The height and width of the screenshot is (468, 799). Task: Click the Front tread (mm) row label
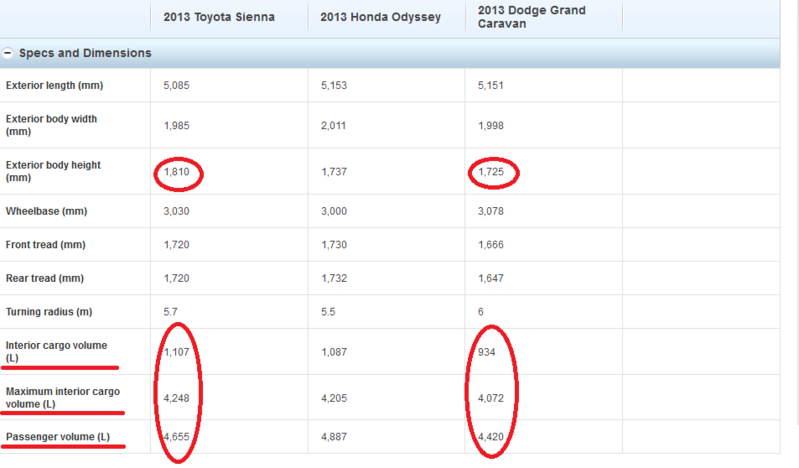(45, 245)
